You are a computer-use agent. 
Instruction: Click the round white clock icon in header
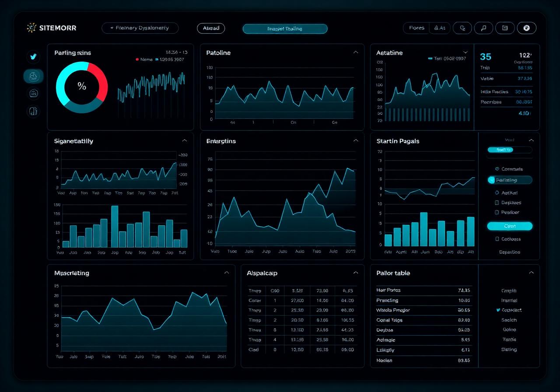(x=526, y=28)
